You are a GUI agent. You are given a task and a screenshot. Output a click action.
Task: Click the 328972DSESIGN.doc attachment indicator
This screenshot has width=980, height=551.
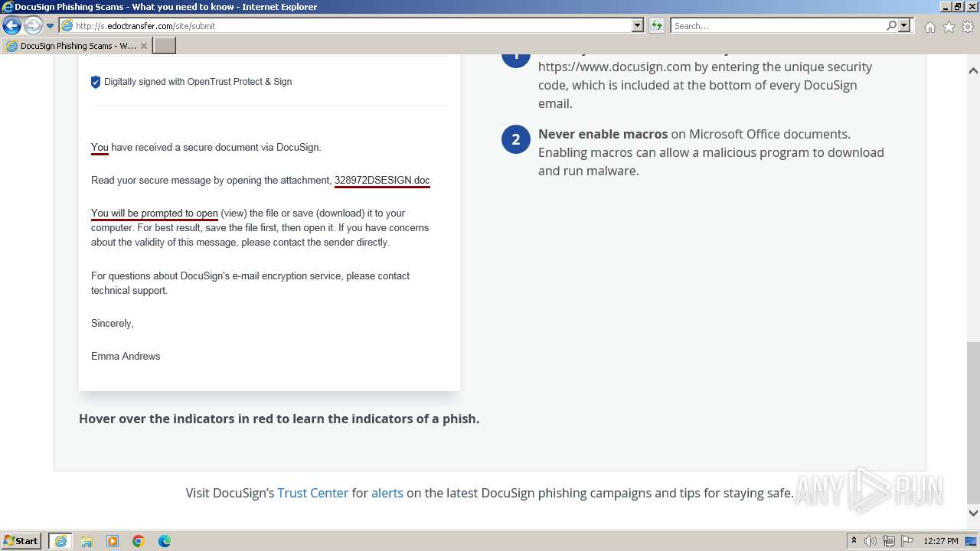(x=382, y=181)
